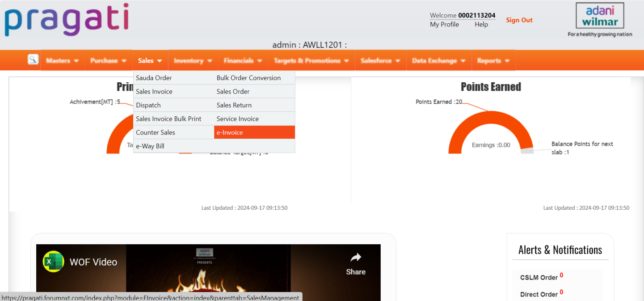Click the Adani Wilmar logo
Image resolution: width=644 pixels, height=301 pixels.
(600, 20)
